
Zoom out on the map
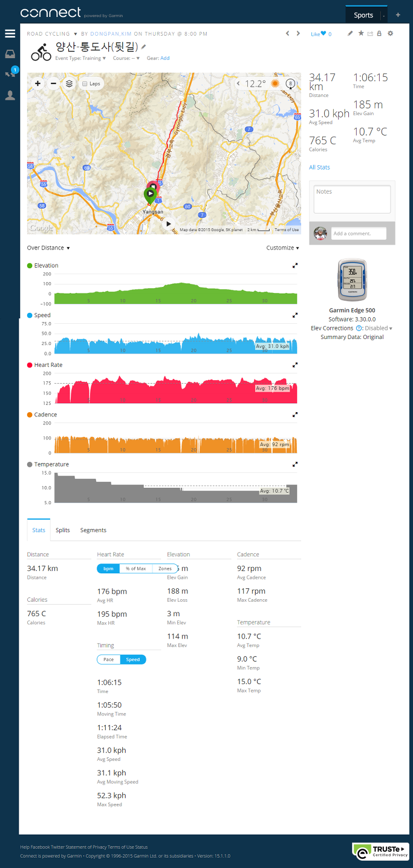[53, 84]
